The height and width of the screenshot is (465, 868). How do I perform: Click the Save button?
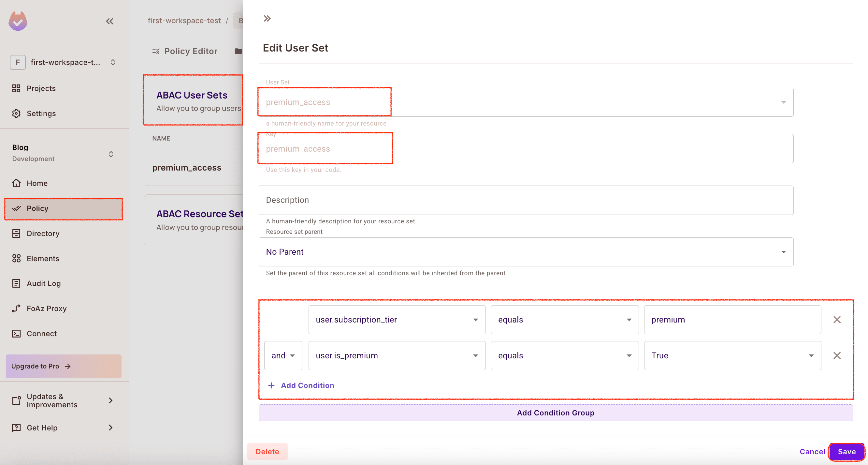pyautogui.click(x=846, y=452)
